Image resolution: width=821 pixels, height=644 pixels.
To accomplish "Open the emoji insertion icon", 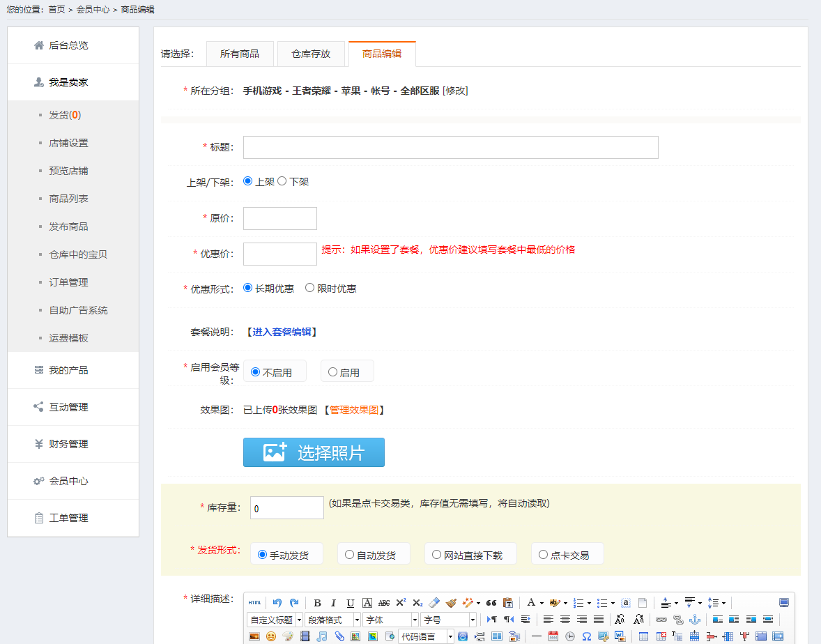I will (270, 636).
